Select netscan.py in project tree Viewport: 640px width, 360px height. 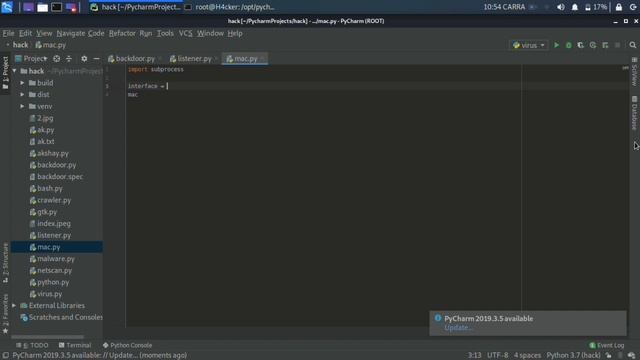click(54, 271)
